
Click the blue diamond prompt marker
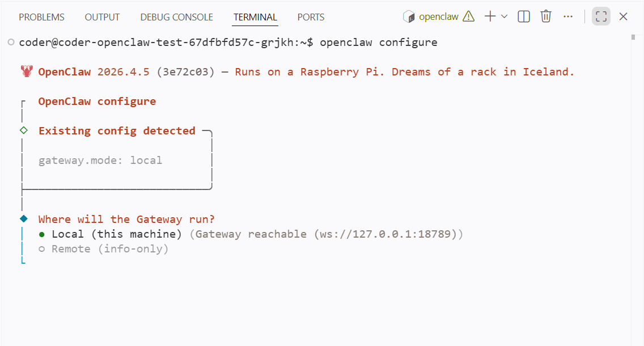24,219
